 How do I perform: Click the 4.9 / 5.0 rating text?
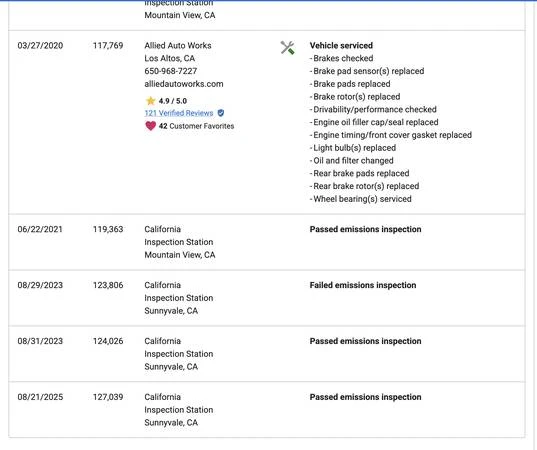coord(173,101)
